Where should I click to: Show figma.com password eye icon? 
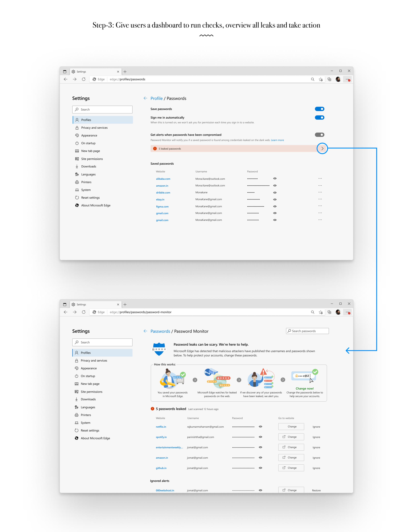[x=275, y=206]
